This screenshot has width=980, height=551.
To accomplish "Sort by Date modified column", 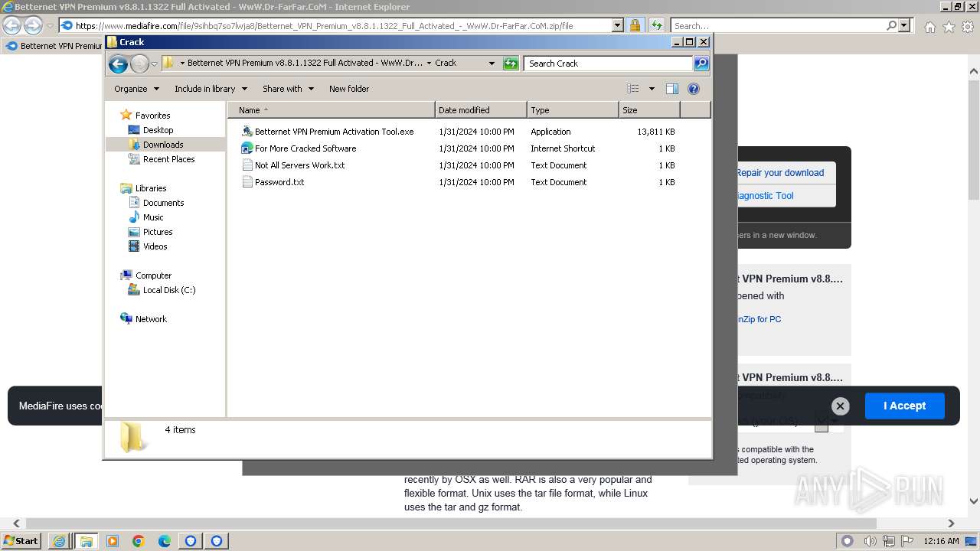I will coord(481,110).
